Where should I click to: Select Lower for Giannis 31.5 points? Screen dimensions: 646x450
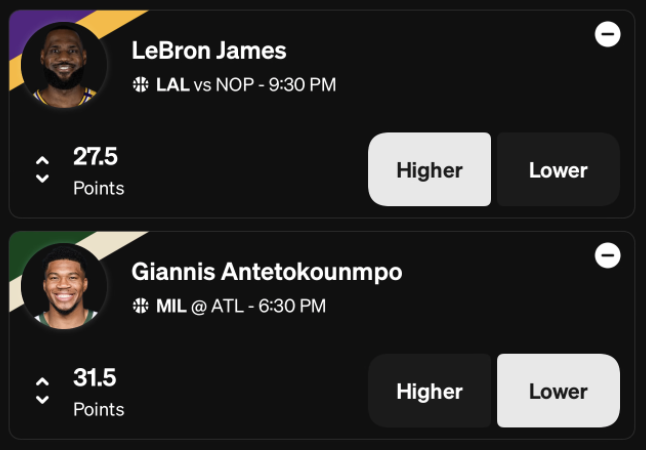click(558, 391)
